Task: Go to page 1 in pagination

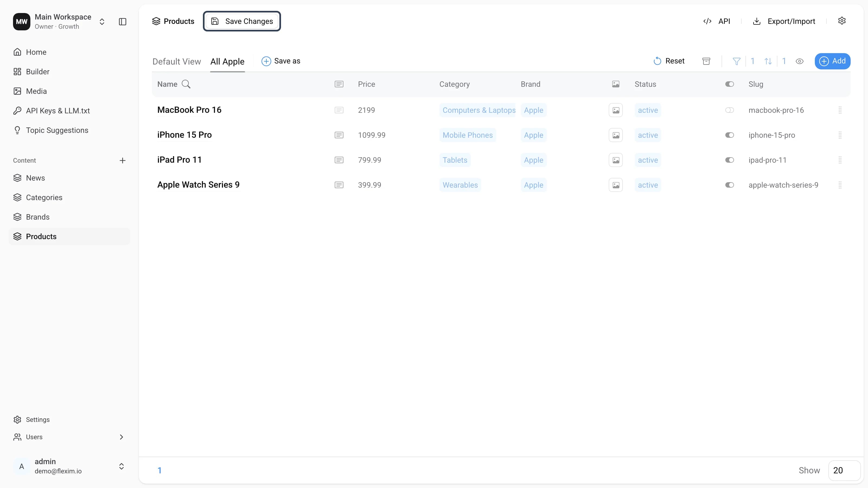Action: tap(160, 470)
